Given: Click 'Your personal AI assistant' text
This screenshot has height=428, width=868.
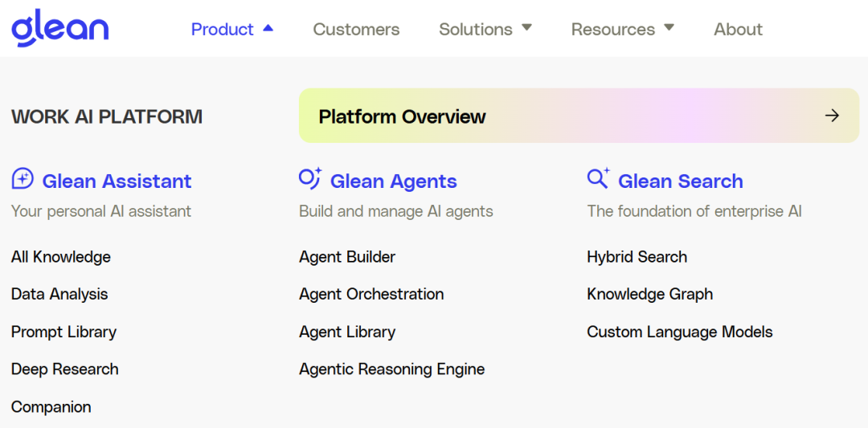Looking at the screenshot, I should click(x=101, y=211).
